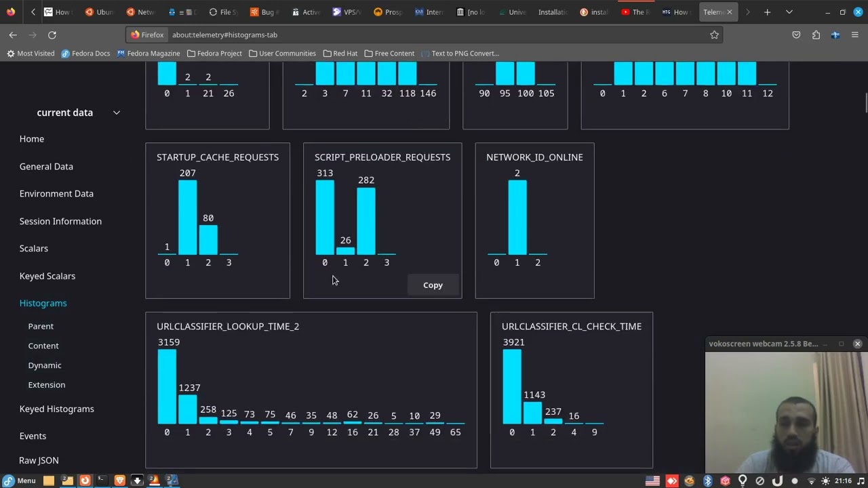Bookmark this page with the star icon
Screen dimensions: 868x488
click(714, 35)
